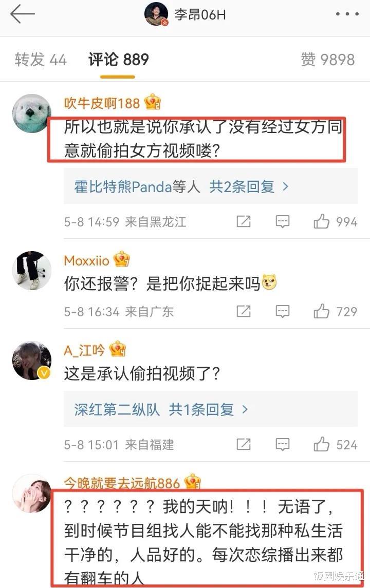Expand 共2条回复 under the first comment
370x588 pixels.
point(249,186)
